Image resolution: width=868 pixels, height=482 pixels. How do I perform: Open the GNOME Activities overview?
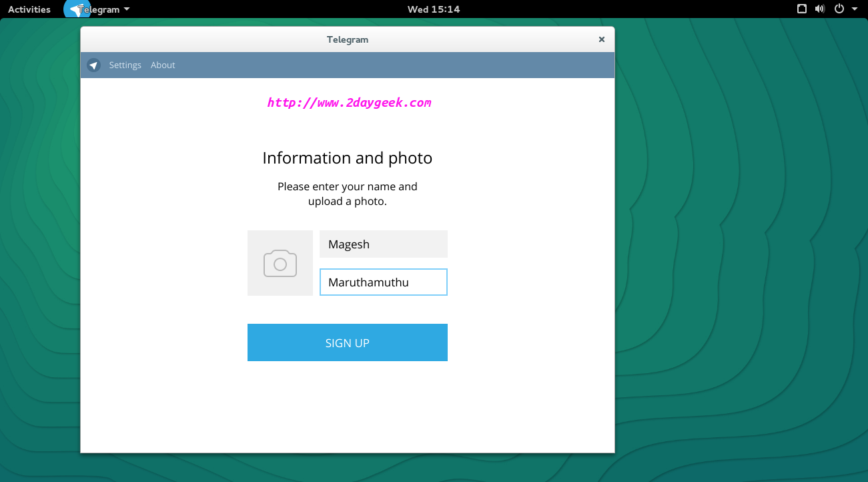pyautogui.click(x=29, y=9)
